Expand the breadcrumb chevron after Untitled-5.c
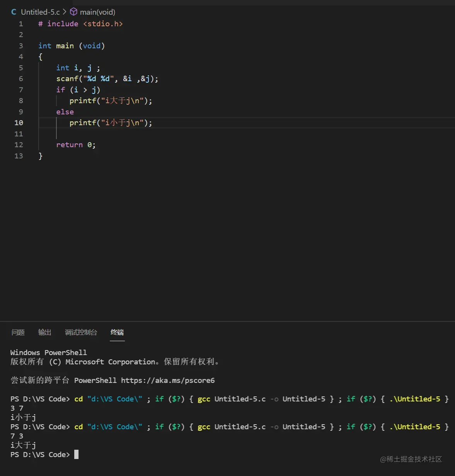Viewport: 455px width, 476px height. coord(65,12)
